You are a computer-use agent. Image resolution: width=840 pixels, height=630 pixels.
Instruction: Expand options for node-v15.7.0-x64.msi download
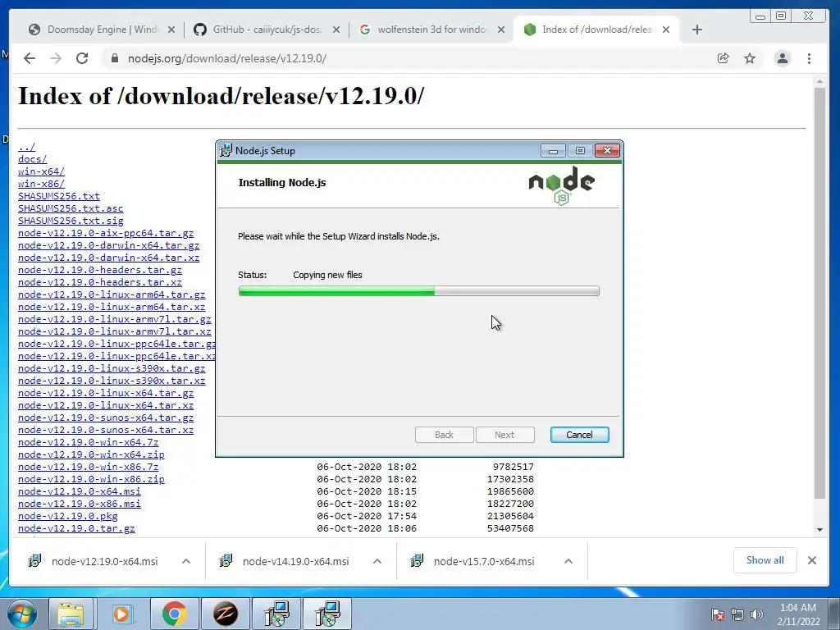568,561
